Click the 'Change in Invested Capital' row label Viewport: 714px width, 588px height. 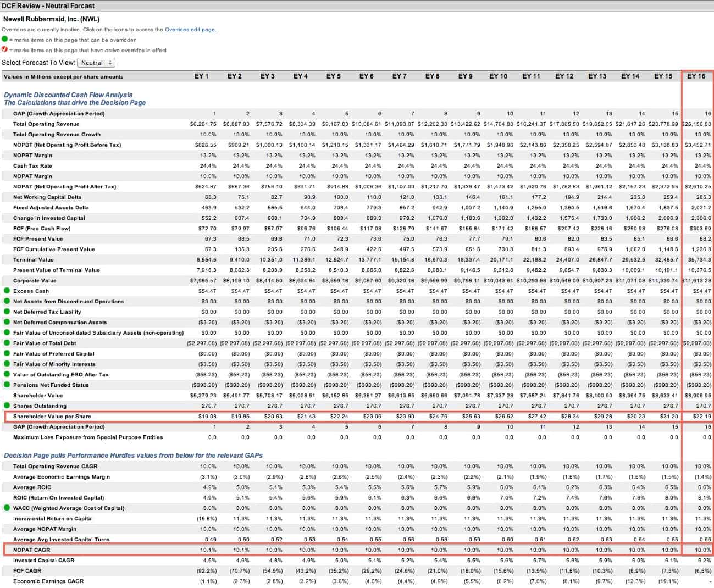tap(49, 218)
